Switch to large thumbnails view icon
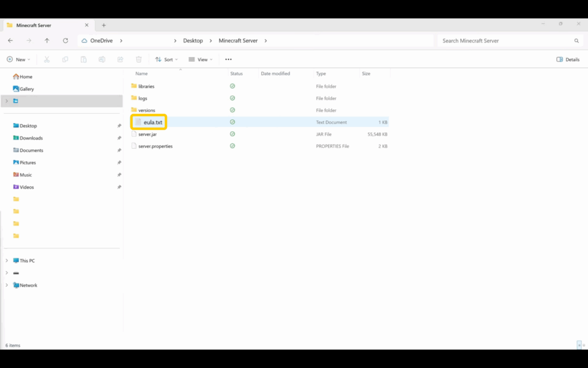The image size is (588, 368). pyautogui.click(x=584, y=345)
